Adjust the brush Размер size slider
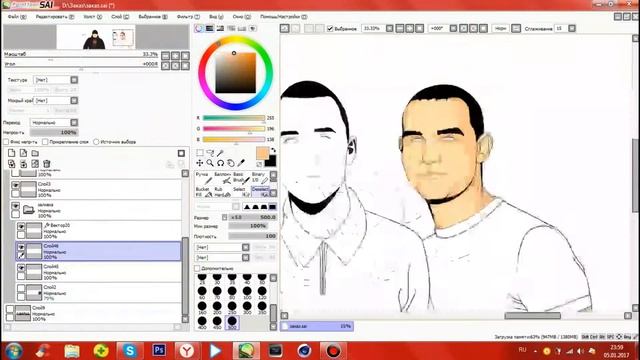Image resolution: width=640 pixels, height=360 pixels. pos(252,217)
